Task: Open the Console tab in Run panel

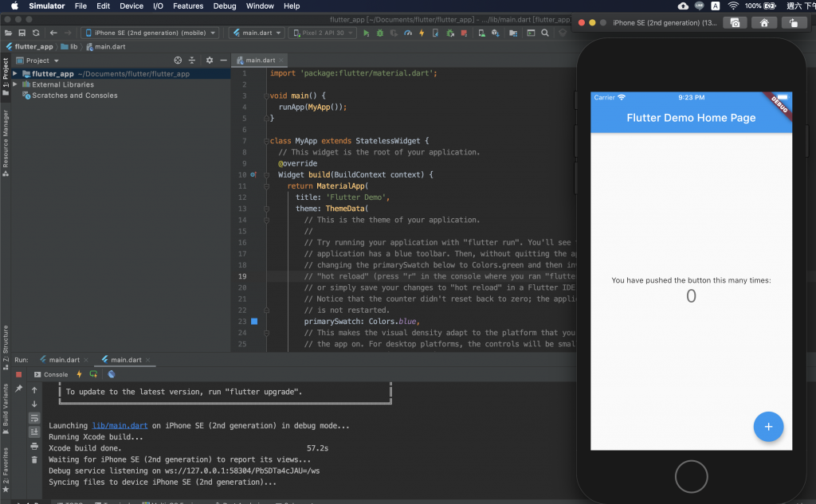Action: [x=51, y=374]
